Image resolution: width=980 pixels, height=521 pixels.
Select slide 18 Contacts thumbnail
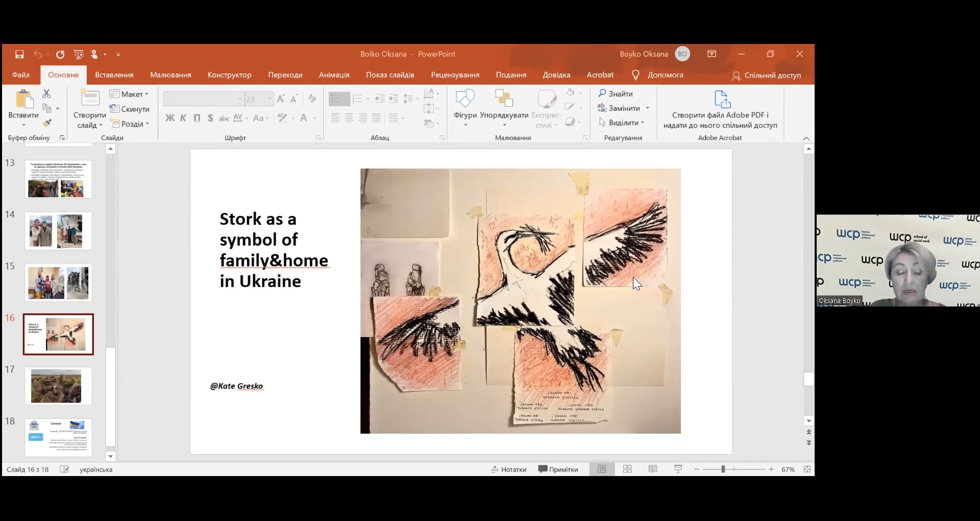[58, 438]
